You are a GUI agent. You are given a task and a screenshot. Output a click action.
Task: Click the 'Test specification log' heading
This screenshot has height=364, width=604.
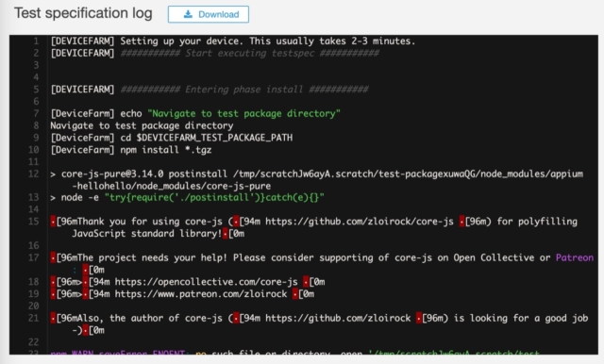(83, 13)
